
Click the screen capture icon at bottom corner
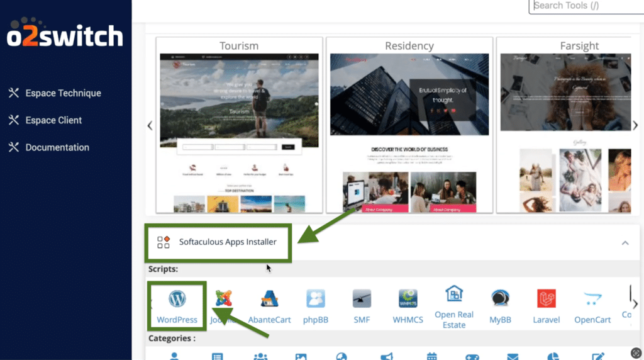pos(636,352)
